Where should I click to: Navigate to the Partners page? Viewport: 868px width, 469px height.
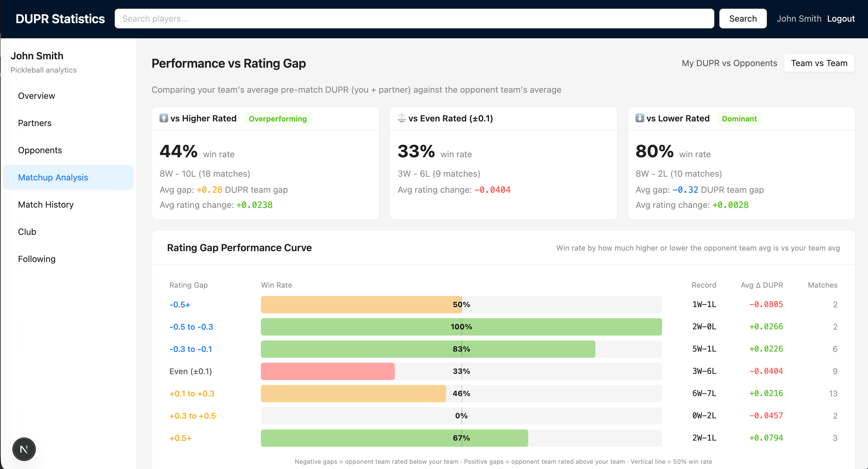(35, 123)
